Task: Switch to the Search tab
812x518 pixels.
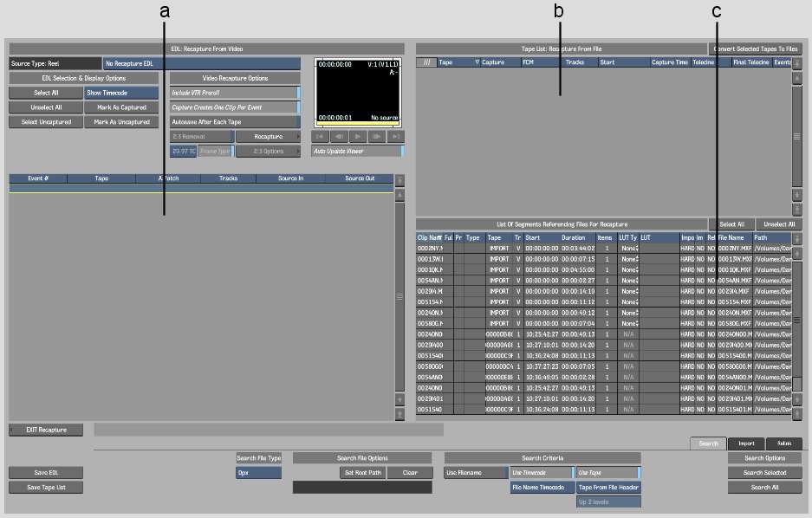Action: pos(708,444)
